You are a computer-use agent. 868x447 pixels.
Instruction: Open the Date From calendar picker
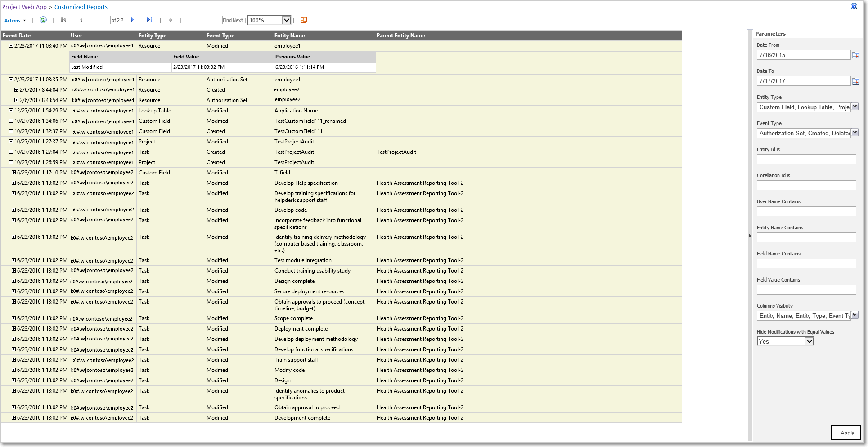click(856, 55)
